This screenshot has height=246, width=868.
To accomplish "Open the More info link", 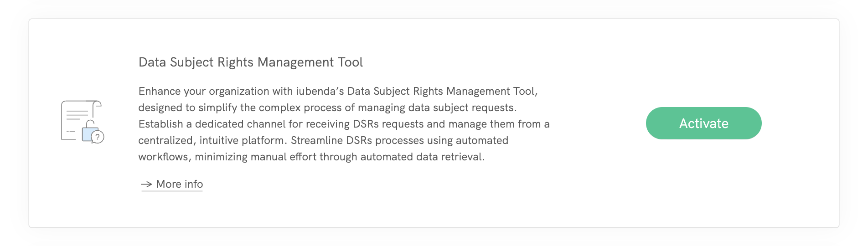I will point(179,184).
